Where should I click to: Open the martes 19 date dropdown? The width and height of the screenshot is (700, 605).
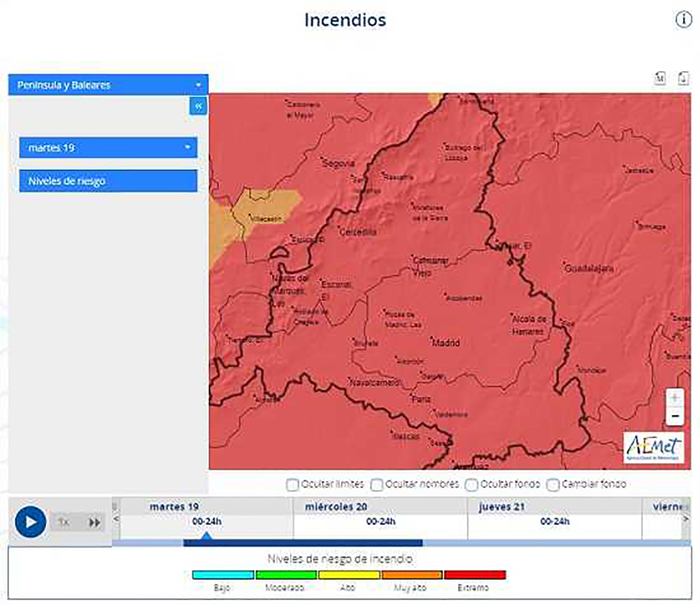(x=108, y=148)
